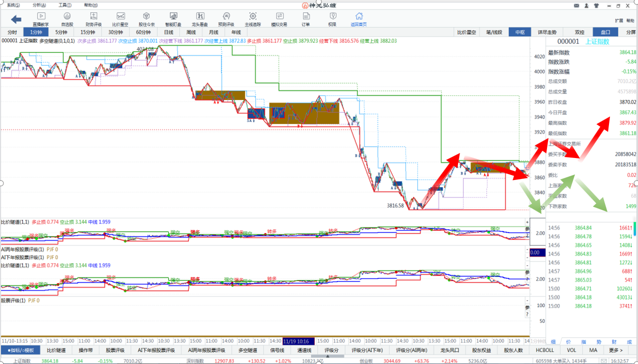This screenshot has width=638, height=364.
Task: Click the HCBOLL indicator button
Action: coord(544,350)
